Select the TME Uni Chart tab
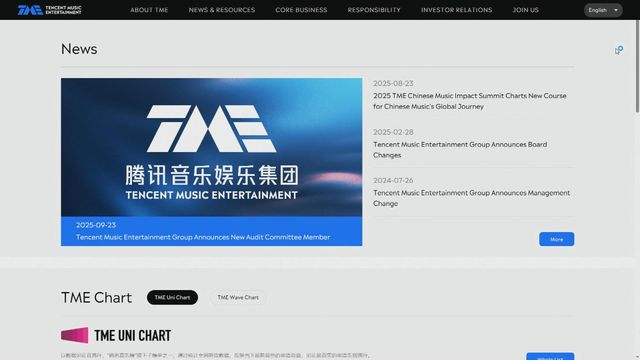This screenshot has width=640, height=360. (172, 298)
